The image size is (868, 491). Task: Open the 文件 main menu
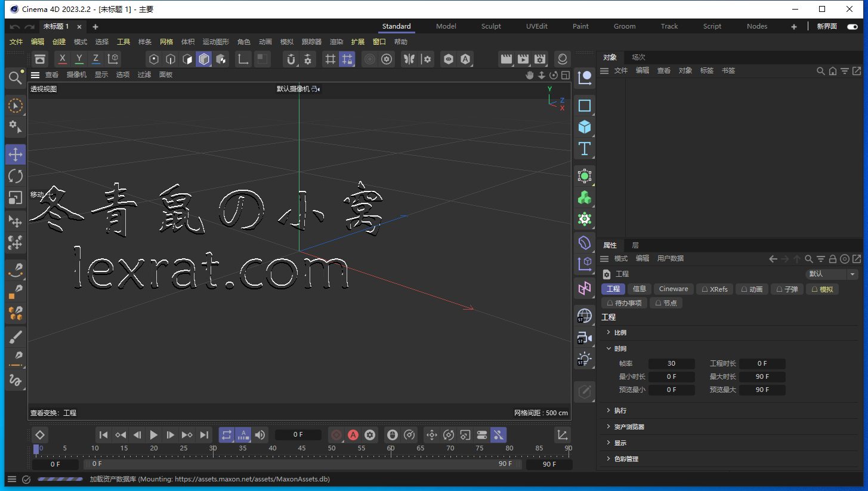pos(16,42)
